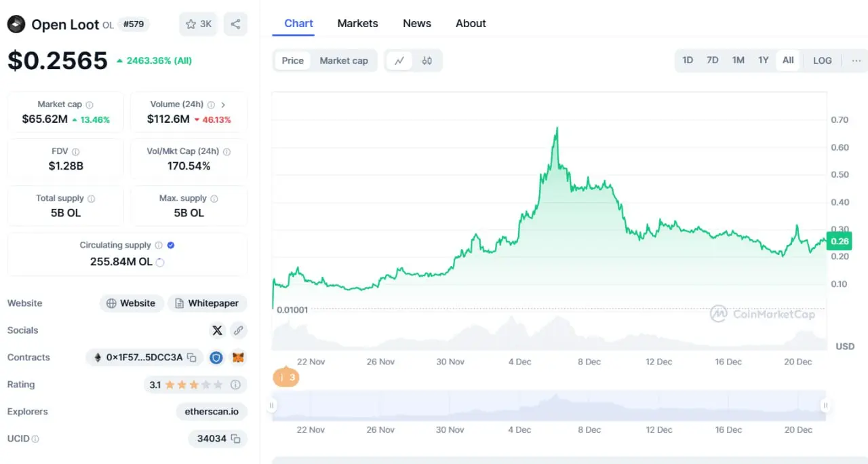Screen dimensions: 868x464
Task: Switch to the Markets tab
Action: tap(357, 23)
